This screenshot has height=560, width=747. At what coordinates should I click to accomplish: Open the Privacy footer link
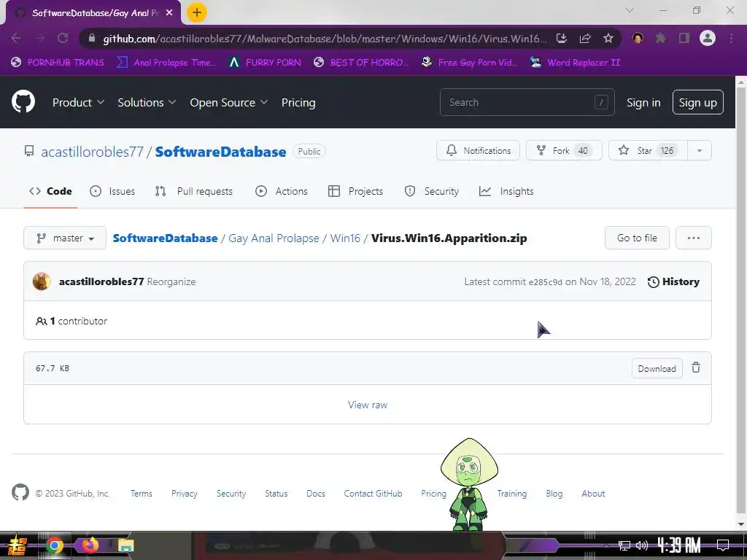[x=185, y=494]
